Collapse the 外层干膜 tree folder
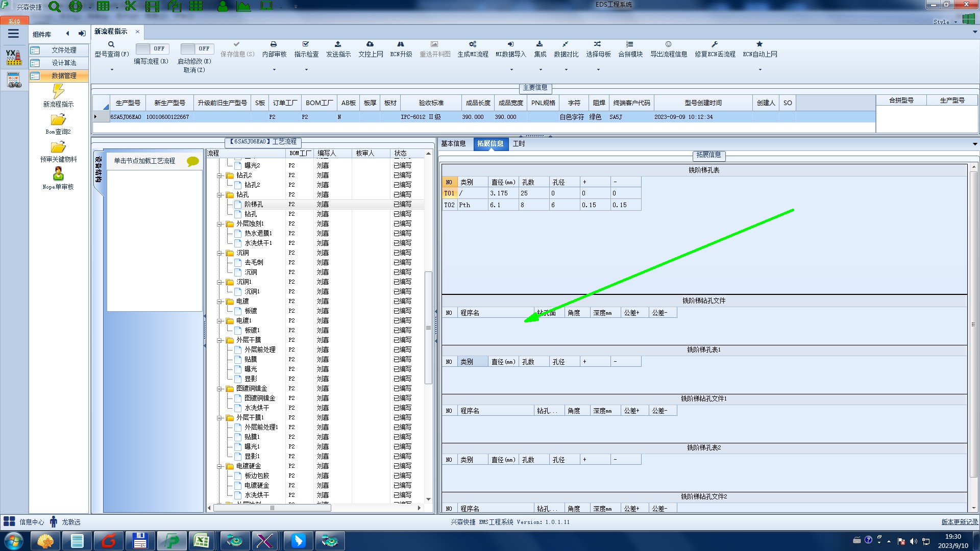 tap(220, 340)
